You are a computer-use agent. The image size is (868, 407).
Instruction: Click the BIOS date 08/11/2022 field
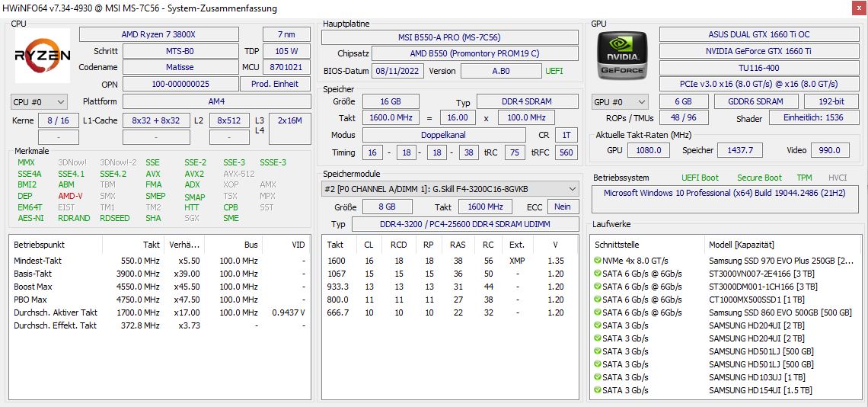tap(398, 71)
